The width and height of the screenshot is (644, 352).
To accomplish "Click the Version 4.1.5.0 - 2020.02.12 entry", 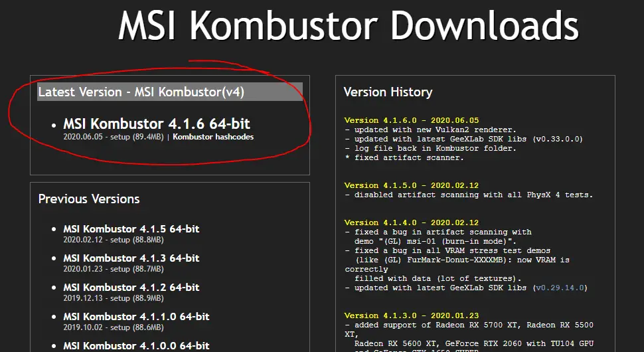I will point(411,185).
